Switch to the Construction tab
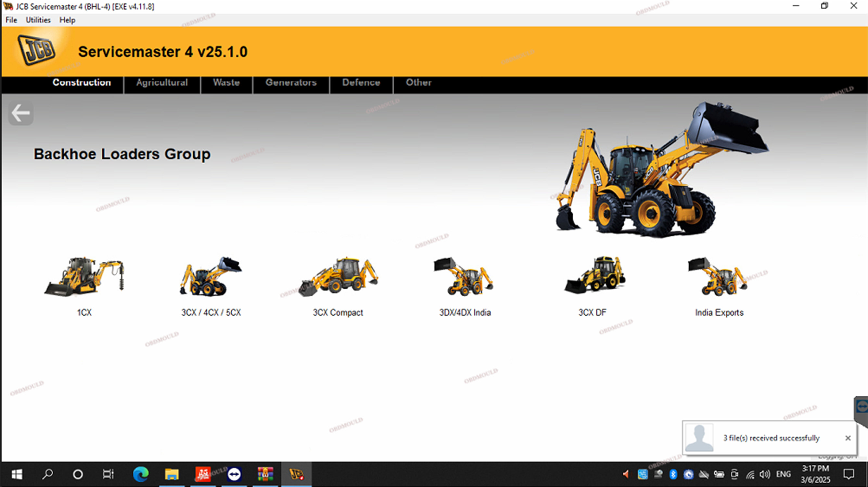Image resolution: width=868 pixels, height=487 pixels. (x=82, y=83)
